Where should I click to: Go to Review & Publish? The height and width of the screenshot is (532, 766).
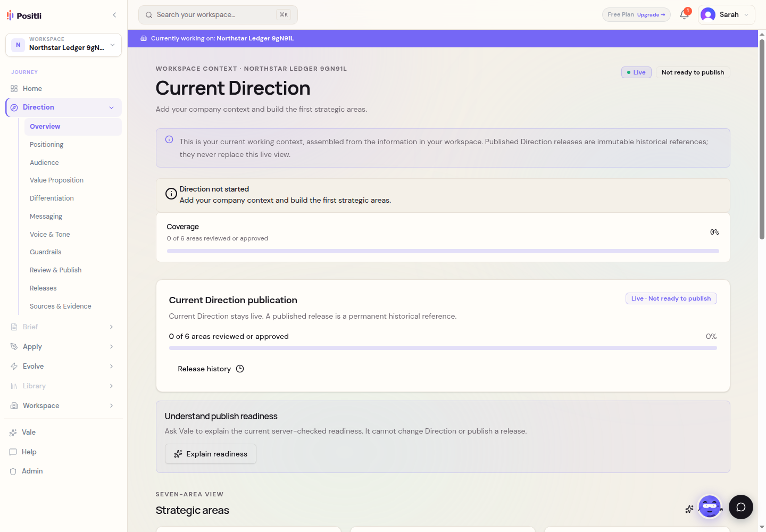[x=73, y=270]
